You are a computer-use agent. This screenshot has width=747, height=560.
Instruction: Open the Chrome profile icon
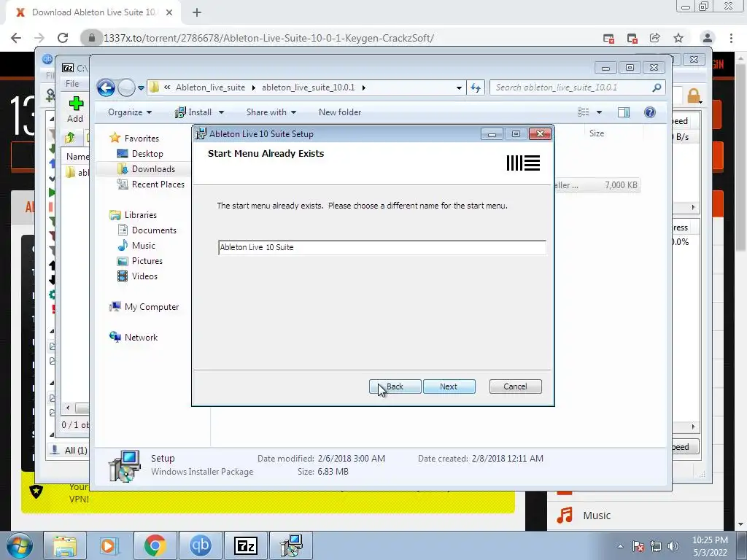708,38
